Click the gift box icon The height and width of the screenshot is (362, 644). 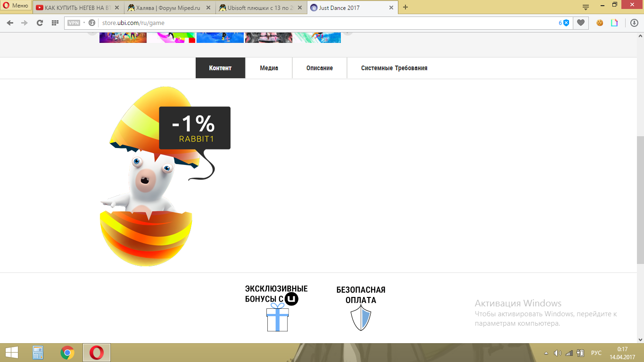[278, 317]
